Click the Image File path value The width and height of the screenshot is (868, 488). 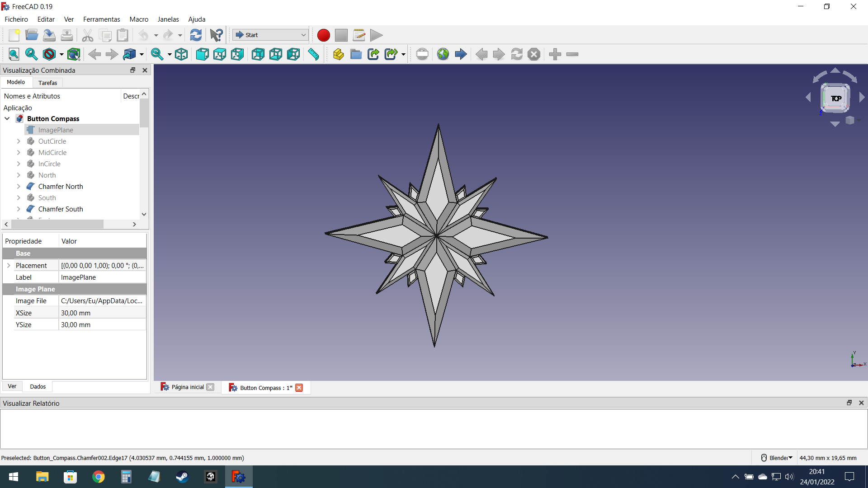click(102, 300)
